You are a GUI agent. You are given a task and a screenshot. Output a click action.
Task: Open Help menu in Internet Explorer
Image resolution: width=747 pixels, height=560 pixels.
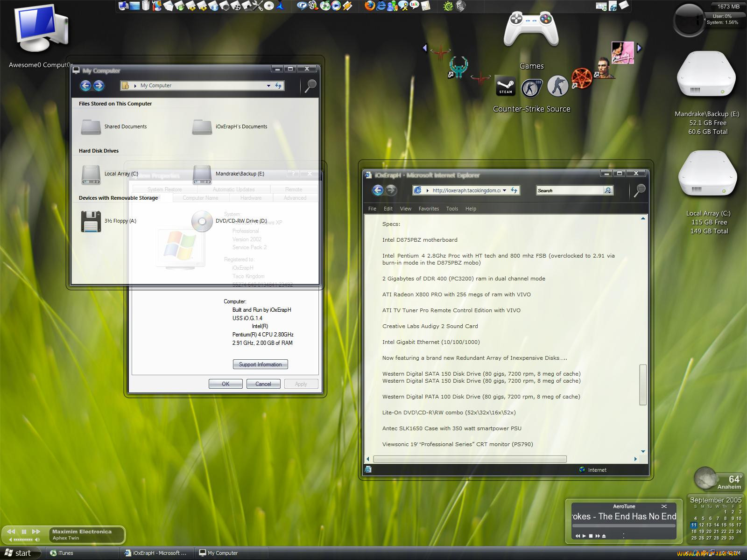click(471, 209)
